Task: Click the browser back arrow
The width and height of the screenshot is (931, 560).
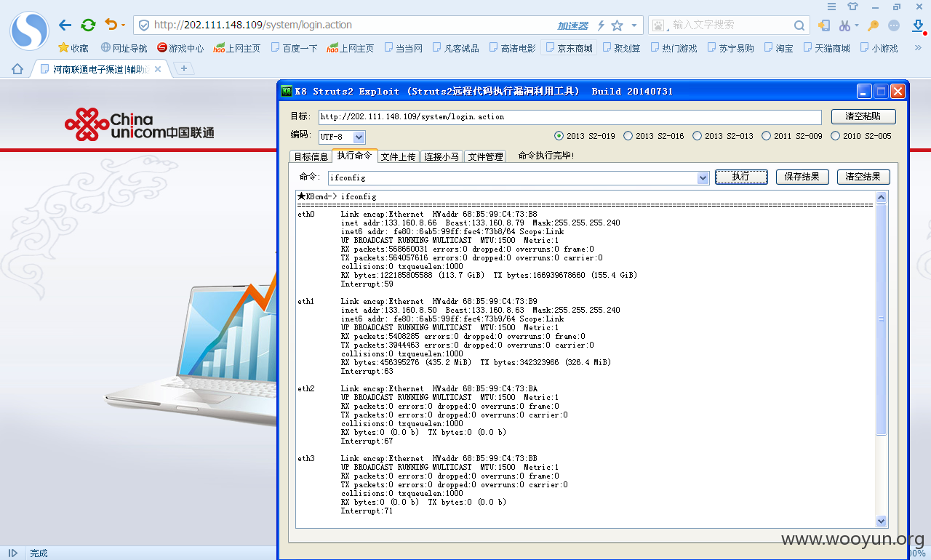Action: coord(65,25)
